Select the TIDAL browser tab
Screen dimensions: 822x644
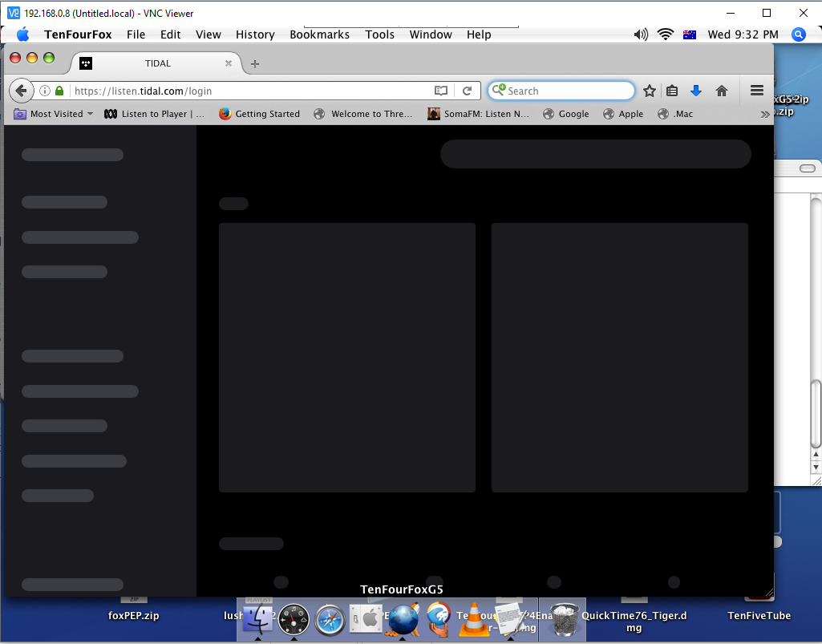pos(156,63)
